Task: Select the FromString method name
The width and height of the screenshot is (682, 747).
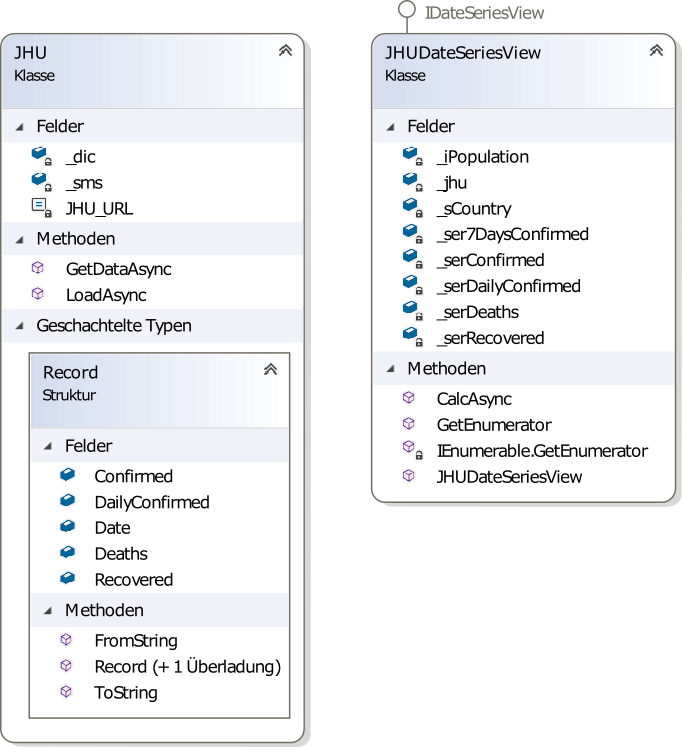Action: 136,641
